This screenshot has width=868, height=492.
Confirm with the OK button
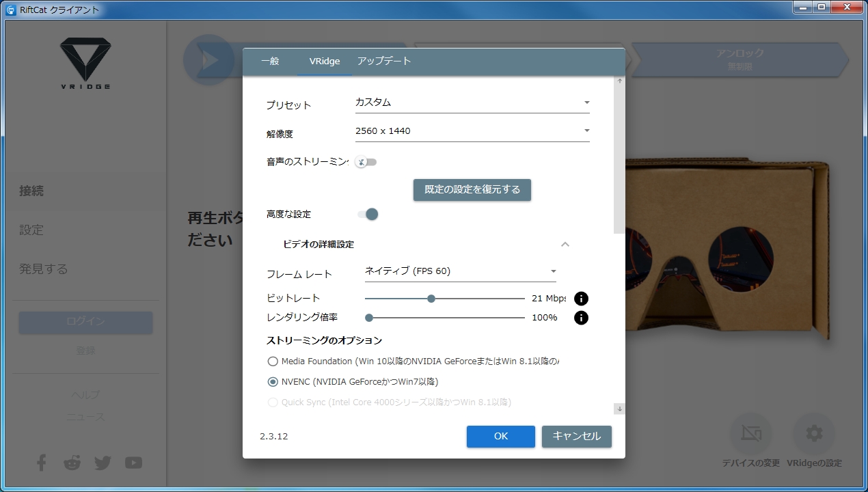point(501,436)
